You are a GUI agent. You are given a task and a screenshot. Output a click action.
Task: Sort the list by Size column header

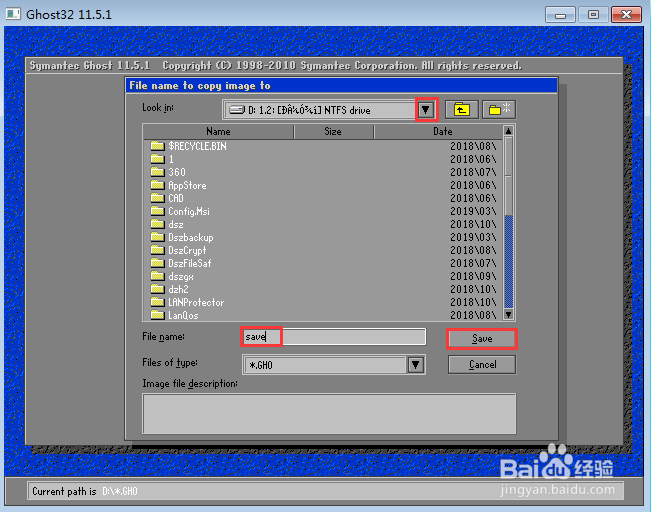[333, 132]
